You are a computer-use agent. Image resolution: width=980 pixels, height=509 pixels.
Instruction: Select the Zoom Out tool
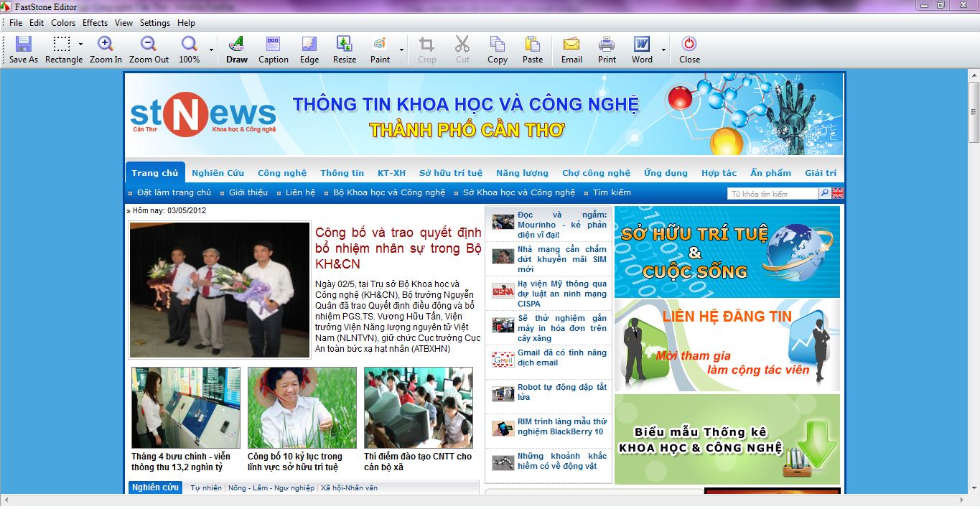click(149, 50)
